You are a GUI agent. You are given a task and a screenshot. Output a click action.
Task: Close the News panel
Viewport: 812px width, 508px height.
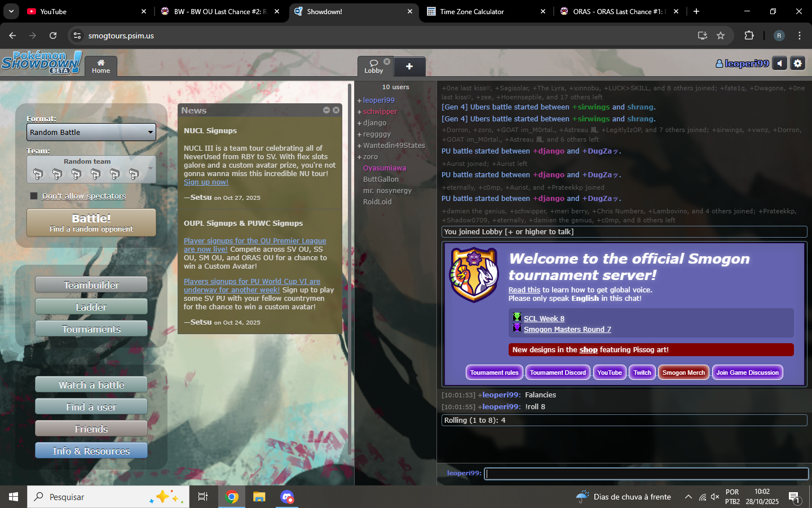[336, 110]
